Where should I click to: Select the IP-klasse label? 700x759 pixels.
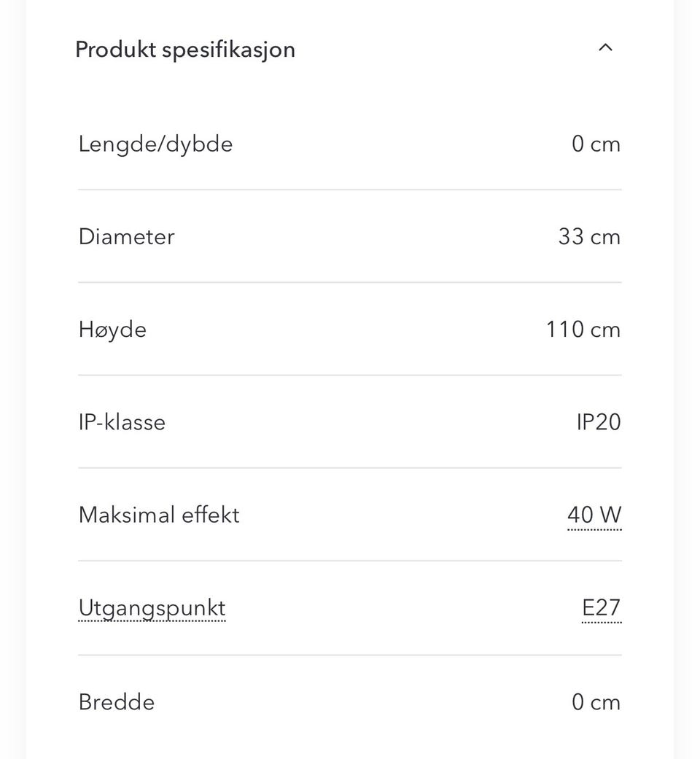122,423
